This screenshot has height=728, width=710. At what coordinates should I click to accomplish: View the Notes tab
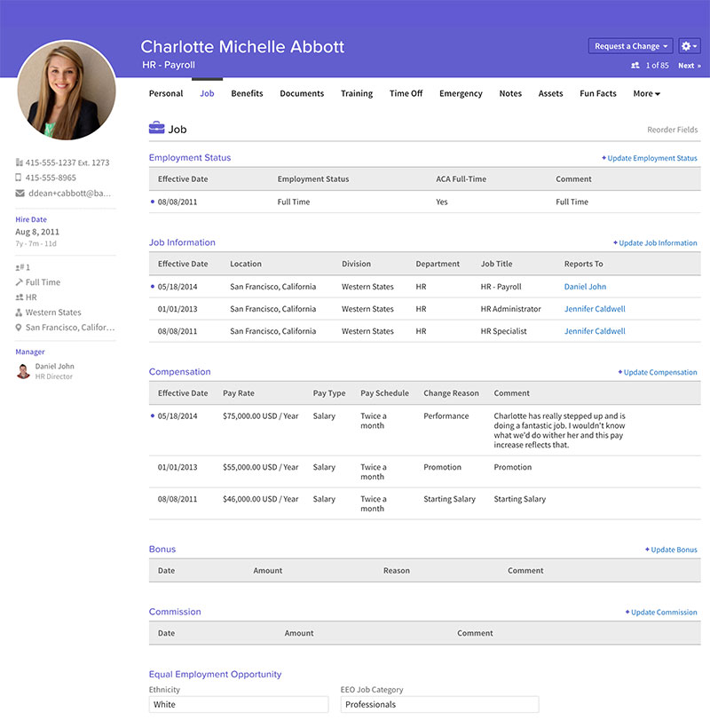510,93
